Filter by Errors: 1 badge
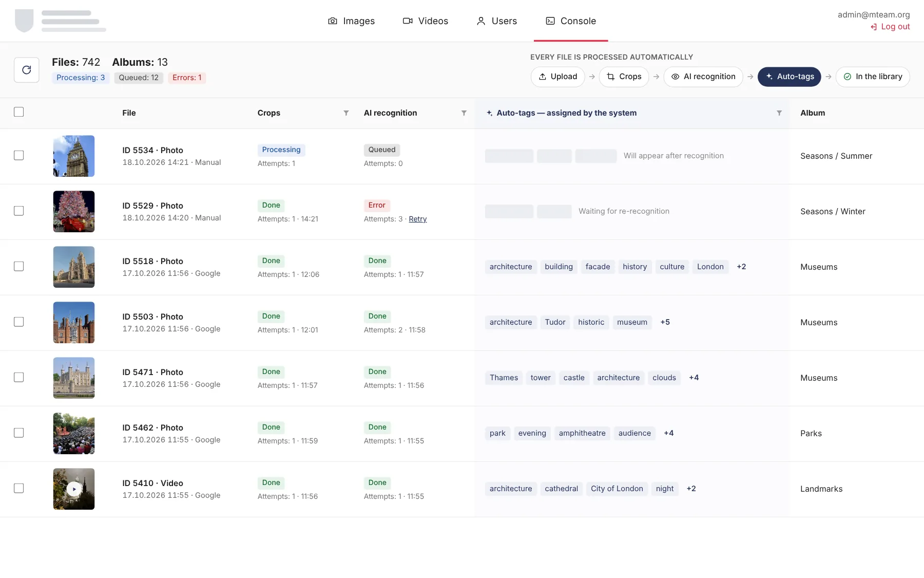The height and width of the screenshot is (578, 924). coord(187,78)
